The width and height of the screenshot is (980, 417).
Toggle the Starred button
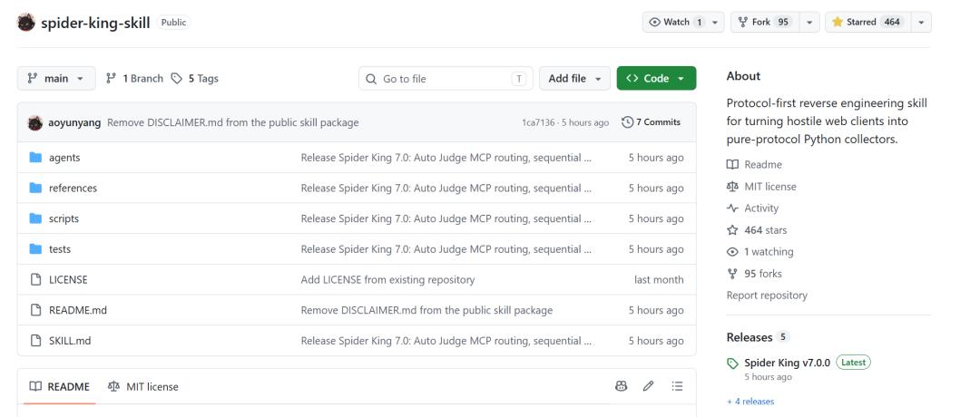pos(868,22)
